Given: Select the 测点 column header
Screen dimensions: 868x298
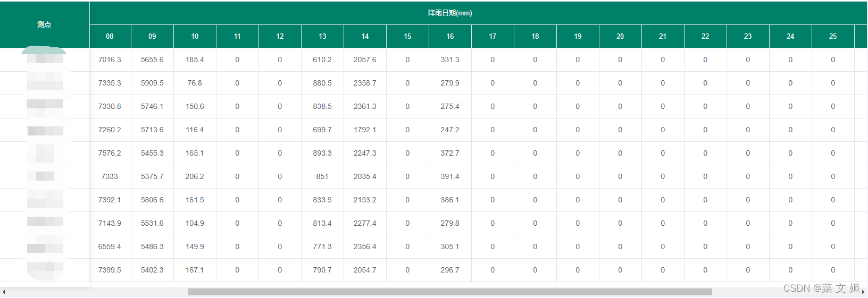Looking at the screenshot, I should (x=44, y=24).
